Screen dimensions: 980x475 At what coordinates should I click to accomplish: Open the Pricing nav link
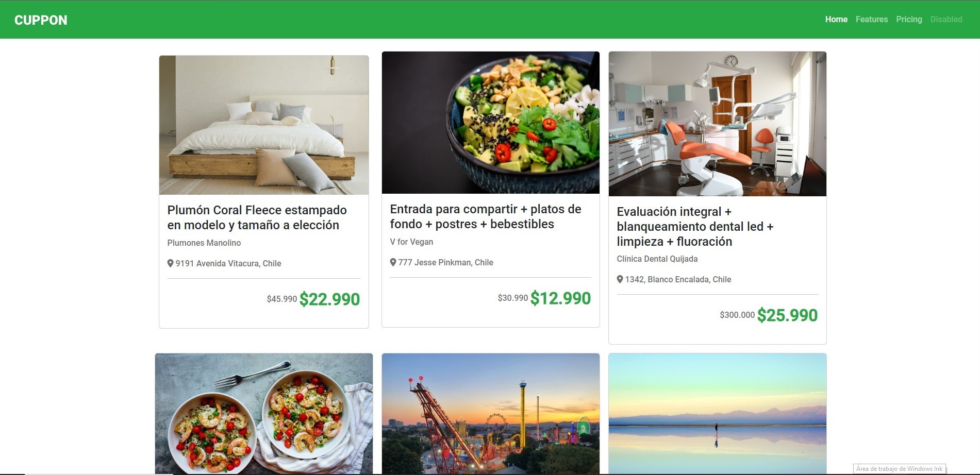909,19
